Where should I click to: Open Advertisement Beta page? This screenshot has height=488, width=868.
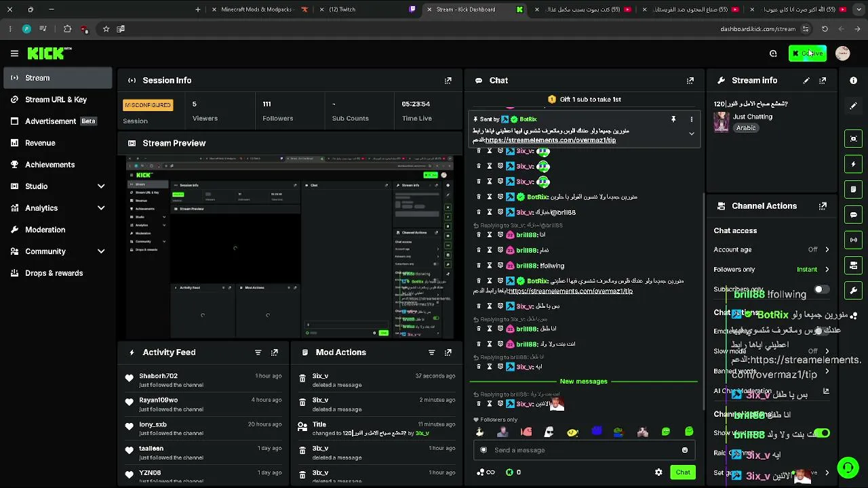(58, 121)
